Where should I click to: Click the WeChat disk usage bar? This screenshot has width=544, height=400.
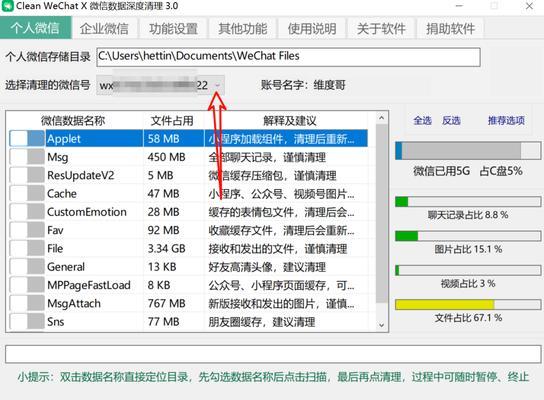click(x=468, y=151)
